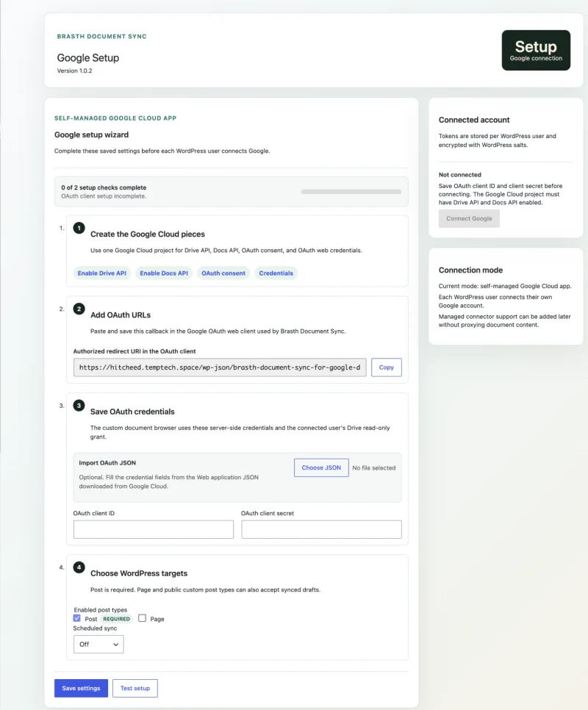The width and height of the screenshot is (588, 710).
Task: Click the 'Import OAuth JSON' label
Action: click(x=107, y=463)
